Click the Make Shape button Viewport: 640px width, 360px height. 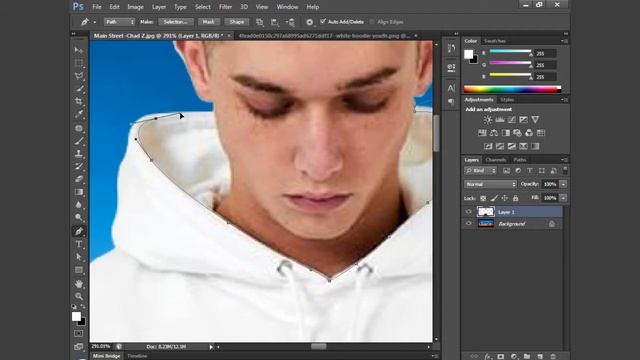click(x=236, y=22)
